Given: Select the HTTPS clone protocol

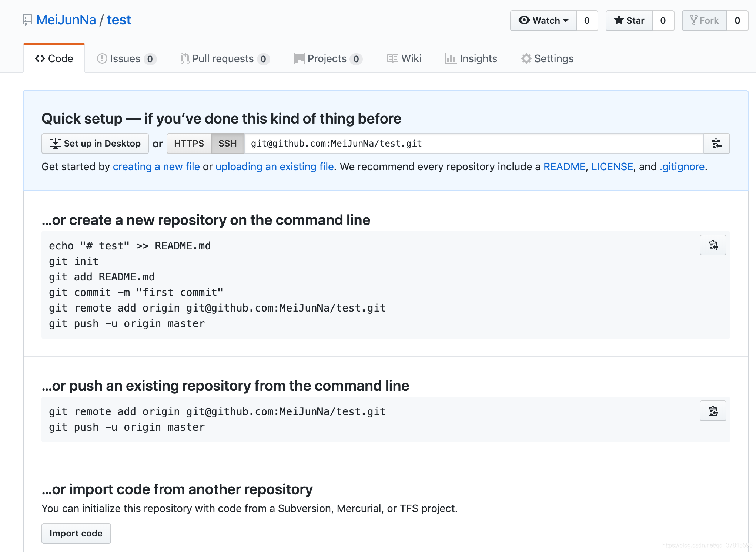Looking at the screenshot, I should tap(189, 144).
